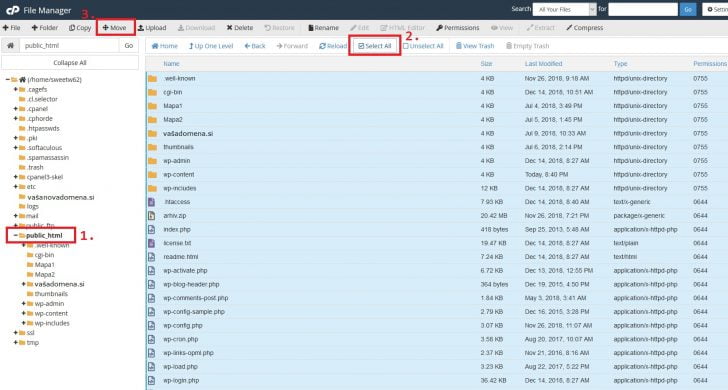Select the wp-config.php file row
Image resolution: width=728 pixels, height=390 pixels.
[436, 325]
